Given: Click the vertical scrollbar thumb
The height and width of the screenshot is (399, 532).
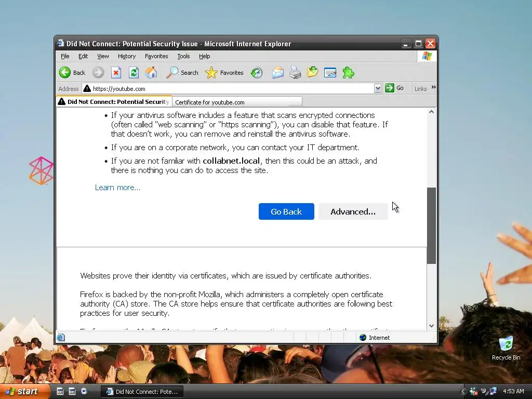Looking at the screenshot, I should pos(431,225).
